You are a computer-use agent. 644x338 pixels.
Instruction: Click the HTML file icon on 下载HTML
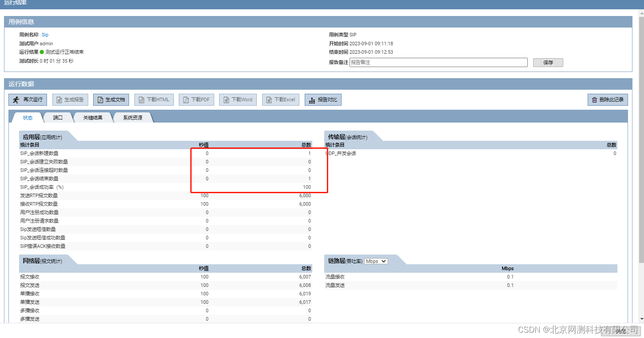click(x=141, y=100)
